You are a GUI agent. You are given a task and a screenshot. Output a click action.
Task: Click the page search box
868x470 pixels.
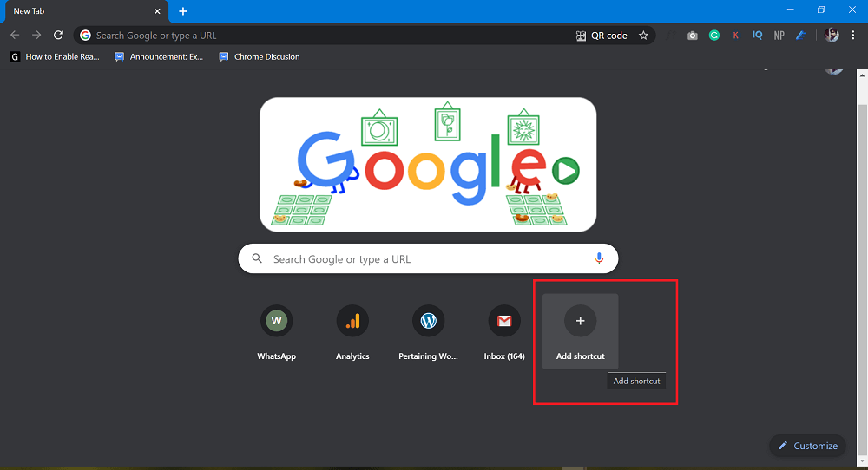[x=428, y=258]
